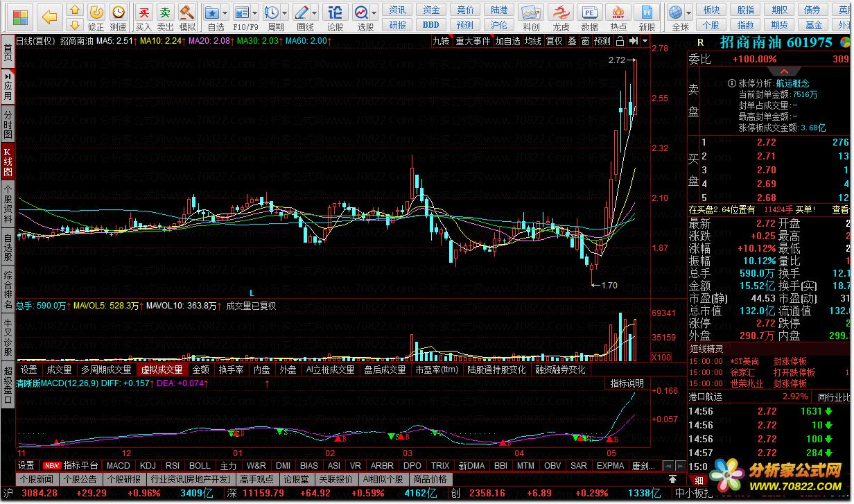Image resolution: width=854 pixels, height=504 pixels.
Task: Select the 画线 drawing pencil tool
Action: (302, 17)
